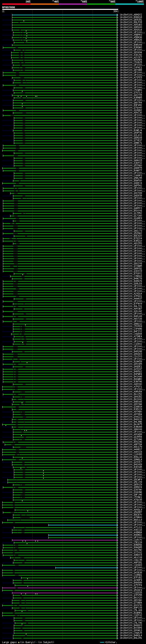Open UniRef100_Q4DEI4 from the list
This screenshot has width=146, height=644.
point(131,183)
